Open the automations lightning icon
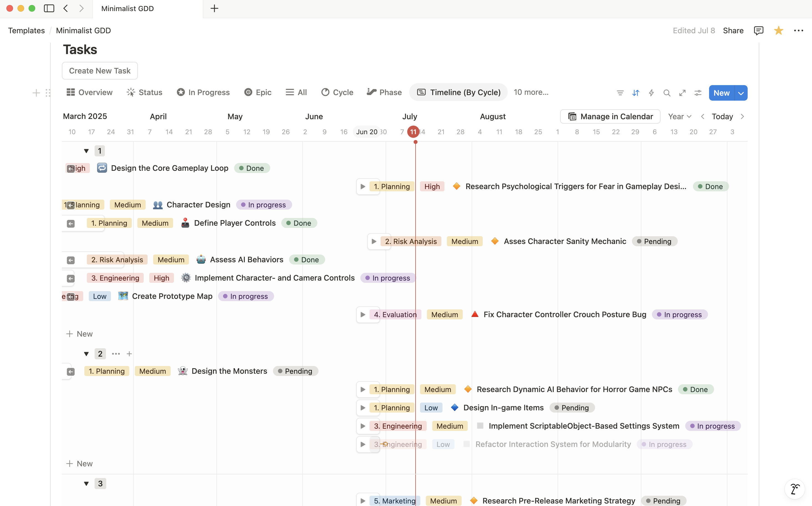The width and height of the screenshot is (812, 506). 651,93
